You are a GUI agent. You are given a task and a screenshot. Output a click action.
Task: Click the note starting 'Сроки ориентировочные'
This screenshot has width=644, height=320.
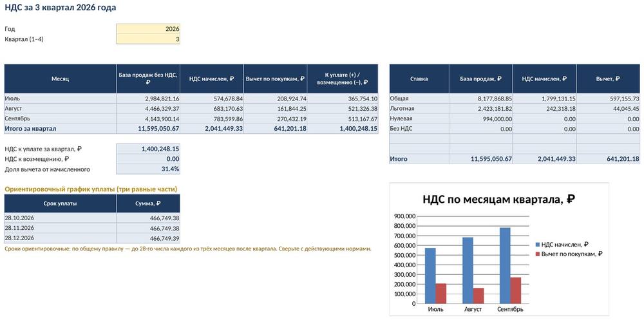pyautogui.click(x=187, y=249)
